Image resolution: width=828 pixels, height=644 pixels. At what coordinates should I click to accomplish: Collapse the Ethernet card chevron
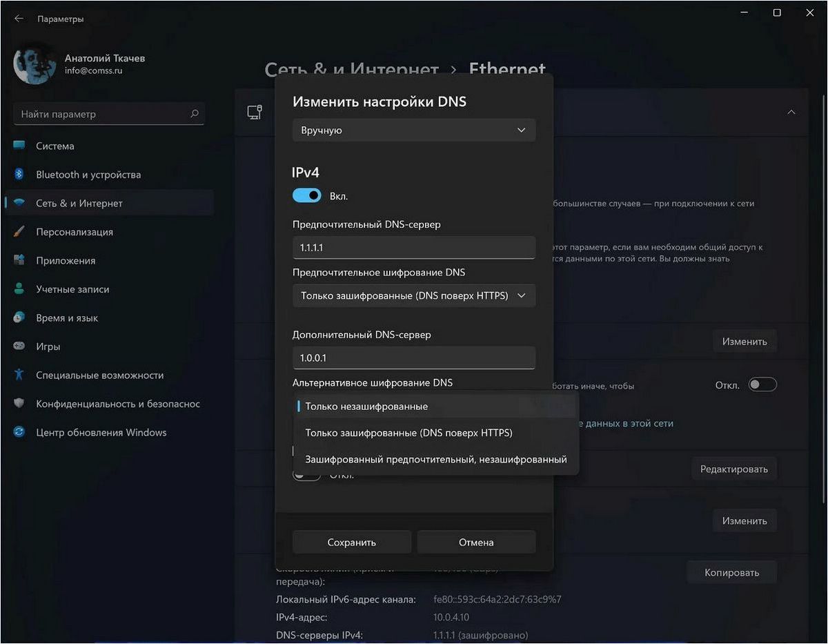click(x=791, y=112)
